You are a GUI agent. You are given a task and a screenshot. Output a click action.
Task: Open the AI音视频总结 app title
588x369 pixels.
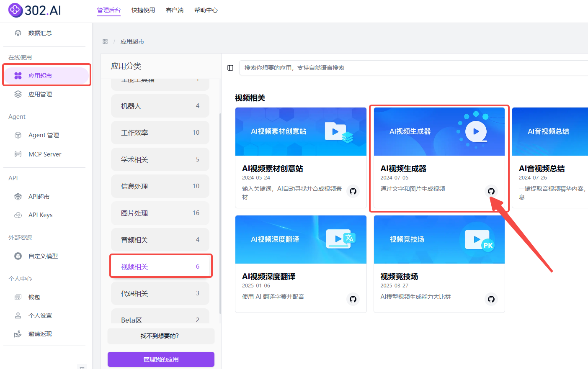[x=542, y=169]
